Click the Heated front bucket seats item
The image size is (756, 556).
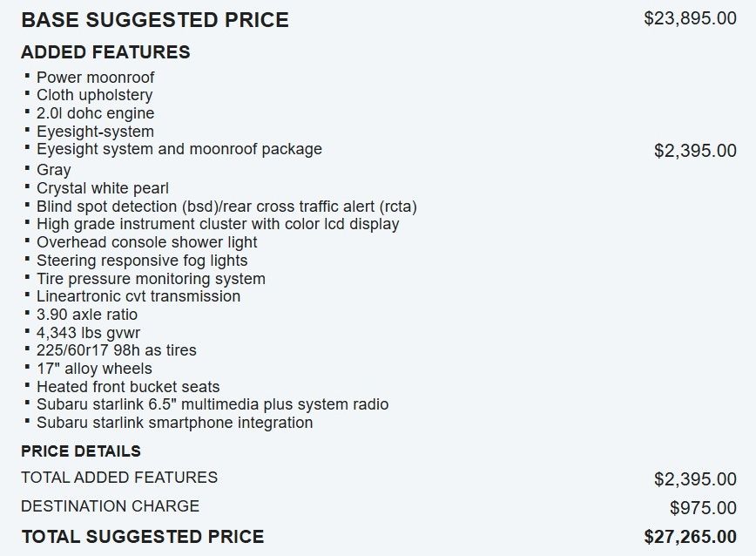(x=128, y=387)
